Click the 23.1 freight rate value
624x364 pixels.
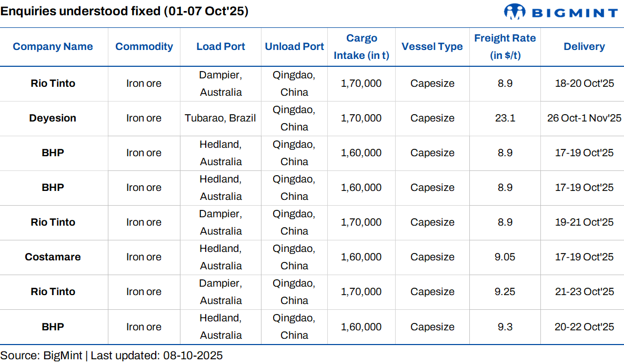pyautogui.click(x=505, y=118)
